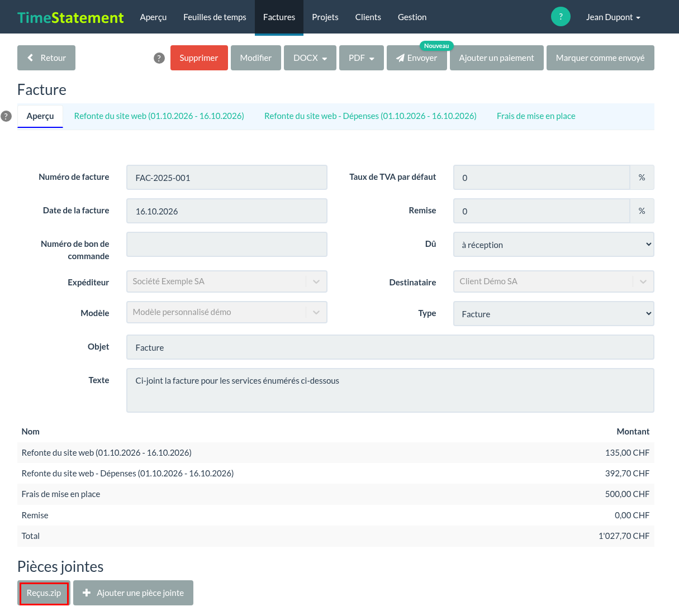
Task: Expand the Expéditeur dropdown
Action: click(227, 281)
